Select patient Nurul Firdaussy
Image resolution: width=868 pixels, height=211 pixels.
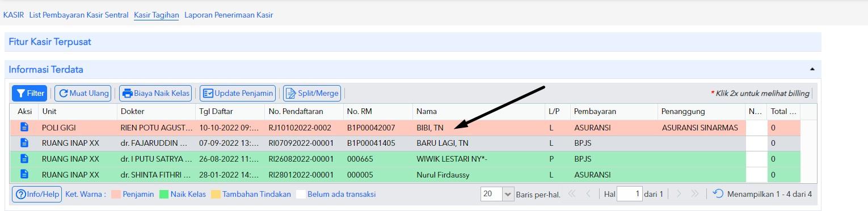(443, 175)
